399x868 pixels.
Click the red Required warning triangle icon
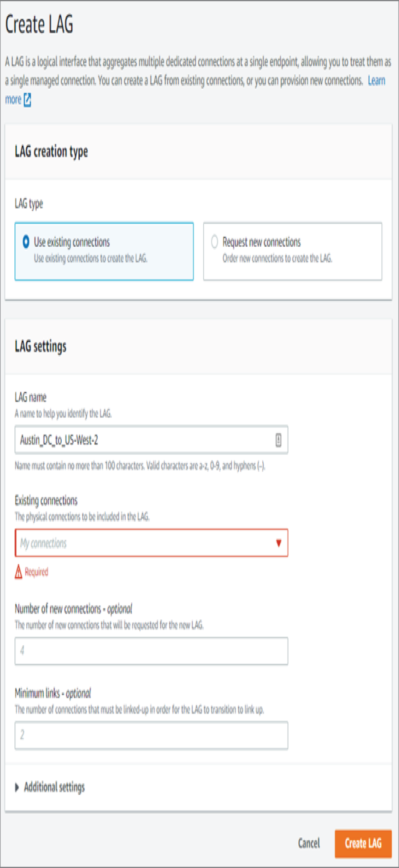point(18,572)
